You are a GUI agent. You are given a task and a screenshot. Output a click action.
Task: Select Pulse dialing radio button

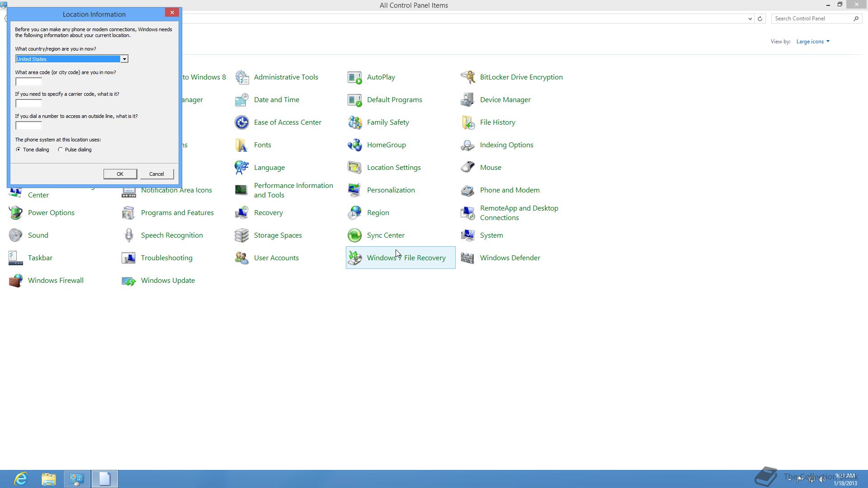[x=60, y=150]
